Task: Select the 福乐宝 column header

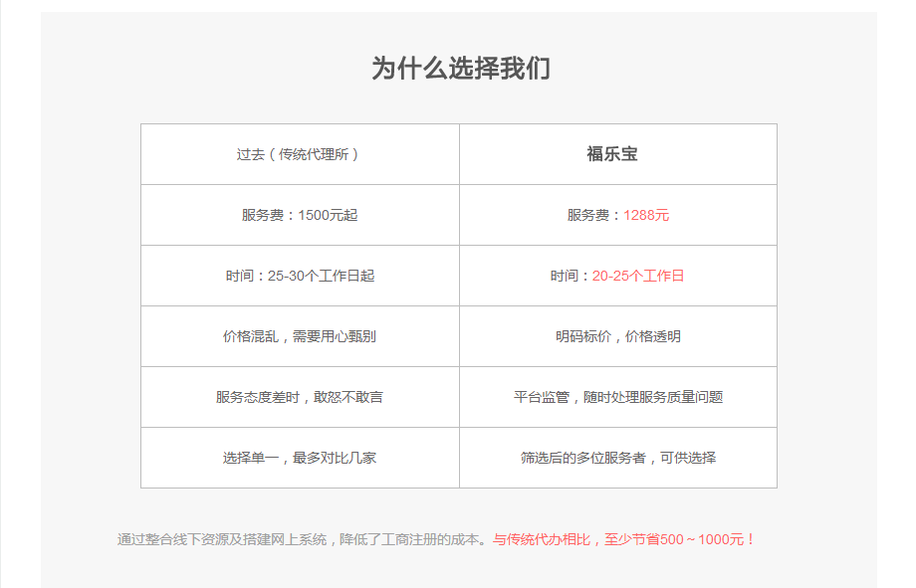Action: (x=618, y=154)
